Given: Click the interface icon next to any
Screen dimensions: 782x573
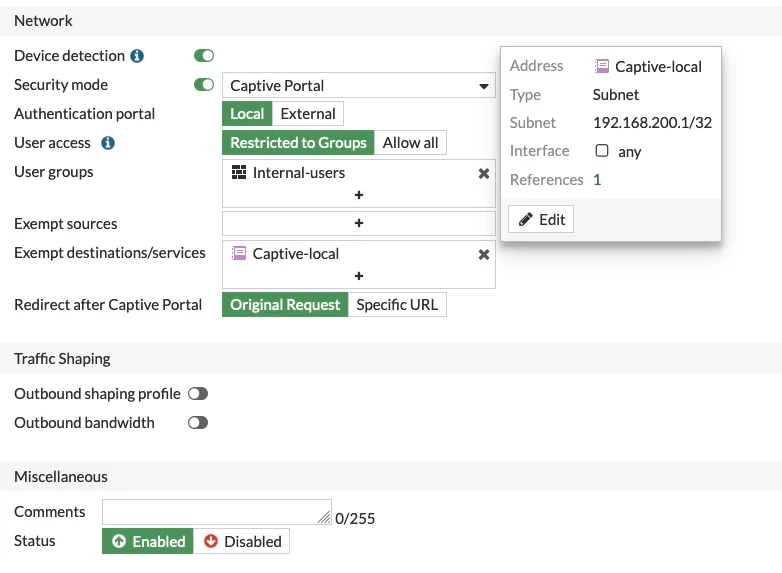Looking at the screenshot, I should [x=602, y=151].
